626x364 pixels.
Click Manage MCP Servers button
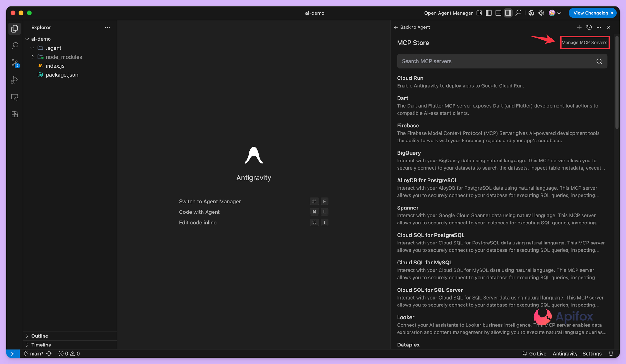[584, 43]
